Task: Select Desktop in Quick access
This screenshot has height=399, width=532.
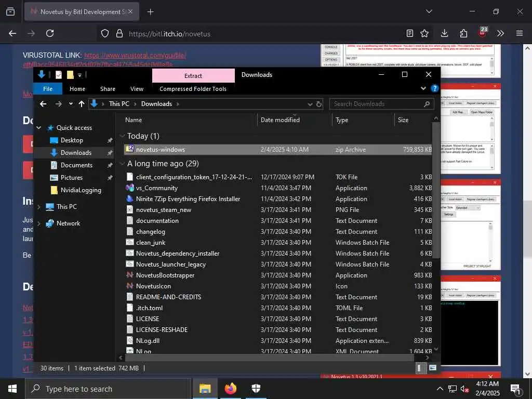Action: click(72, 140)
